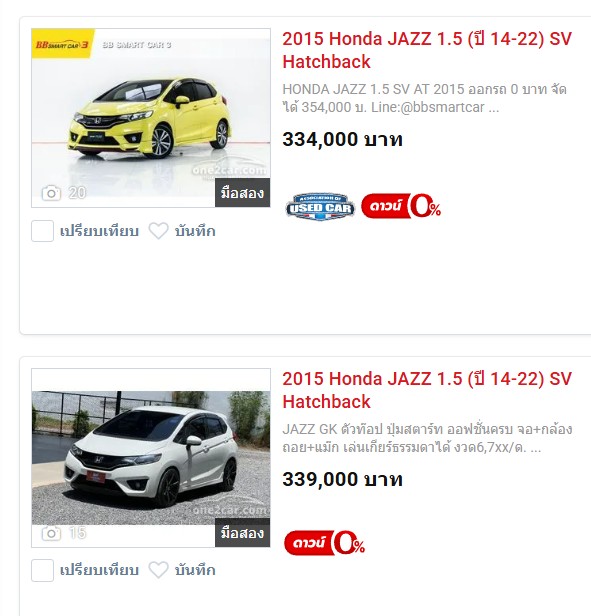Click the yellow Honda Jazz photo thumbnail
This screenshot has height=616, width=591.
[x=151, y=117]
